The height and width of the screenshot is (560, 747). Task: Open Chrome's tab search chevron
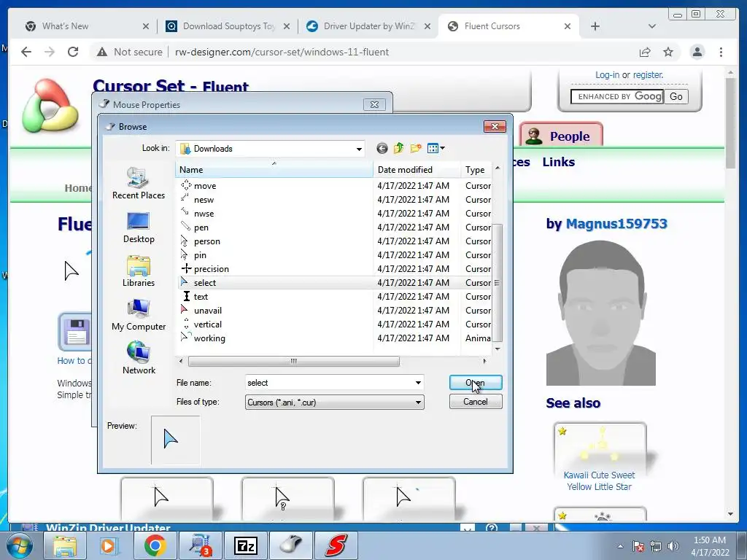coord(652,26)
